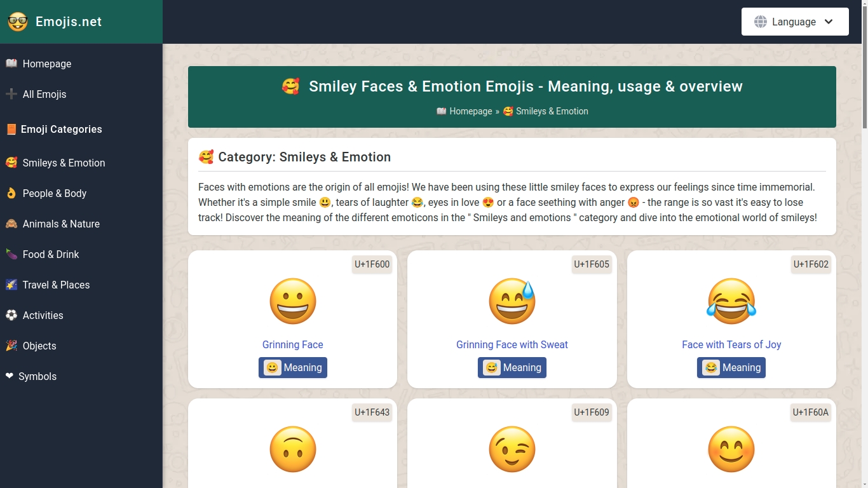Viewport: 868px width, 488px height.
Task: Click the heart icon for Symbols
Action: [x=9, y=376]
